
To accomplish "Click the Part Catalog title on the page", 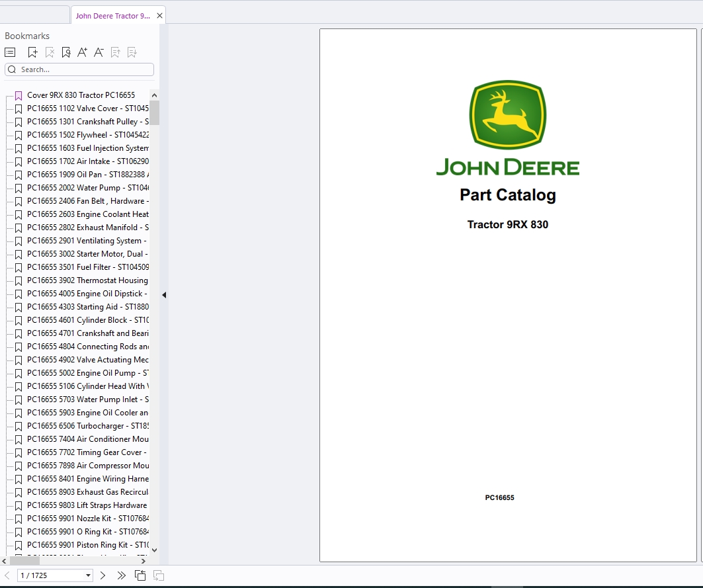I will point(508,195).
